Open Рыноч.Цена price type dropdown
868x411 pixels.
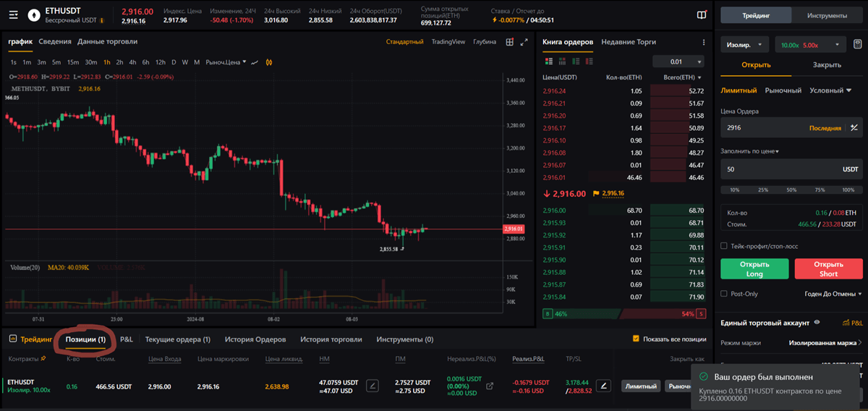click(x=226, y=62)
